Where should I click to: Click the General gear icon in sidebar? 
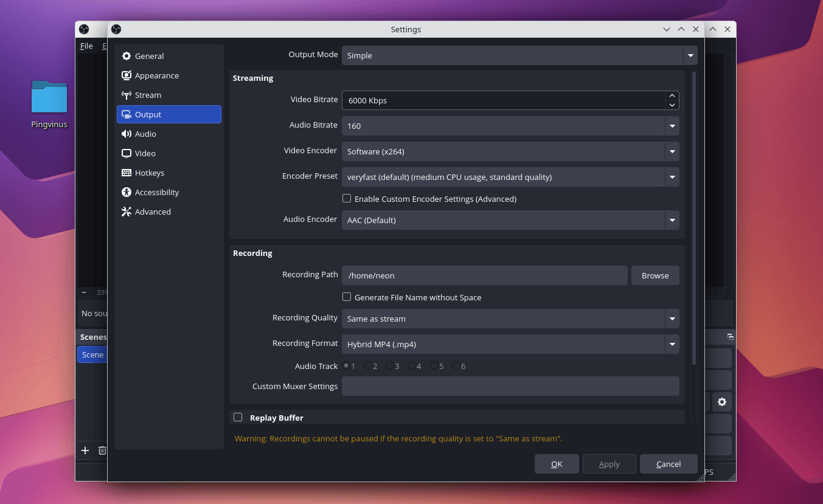(127, 56)
